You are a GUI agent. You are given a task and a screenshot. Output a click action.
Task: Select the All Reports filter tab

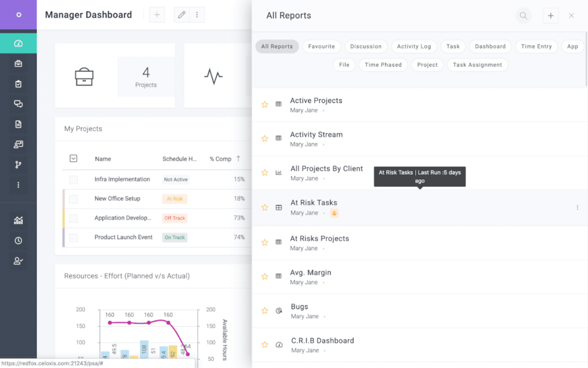277,46
